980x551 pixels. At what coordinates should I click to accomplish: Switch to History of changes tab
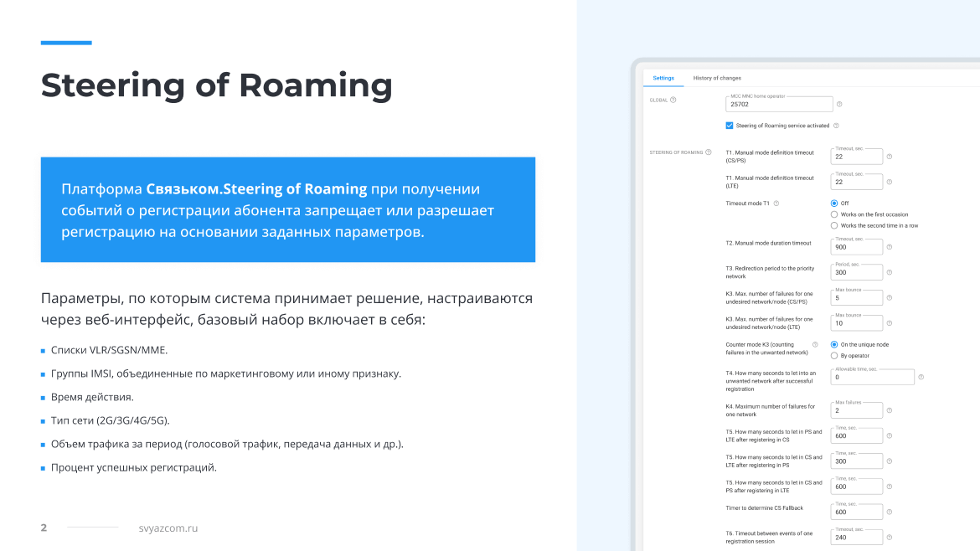717,78
